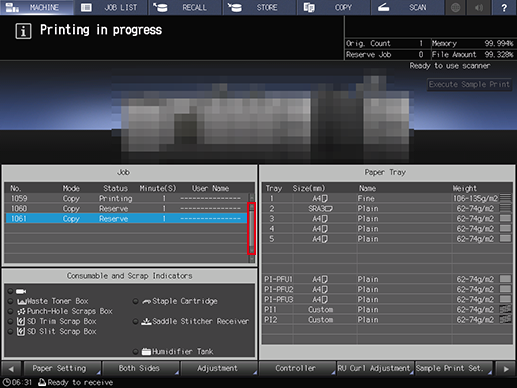Open the STORE tab
517x388 pixels.
click(x=259, y=7)
